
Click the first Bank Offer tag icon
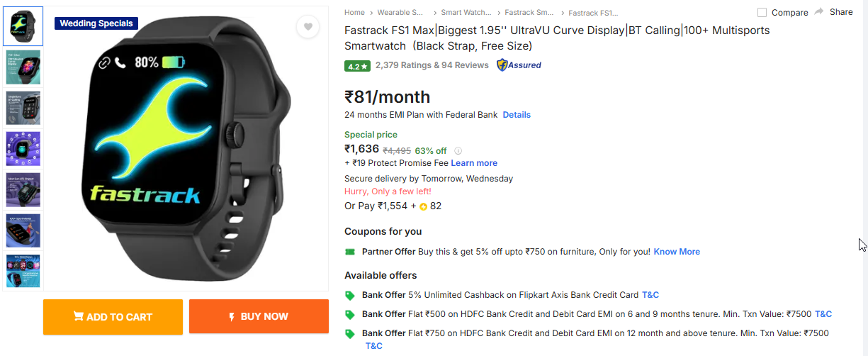tap(350, 295)
